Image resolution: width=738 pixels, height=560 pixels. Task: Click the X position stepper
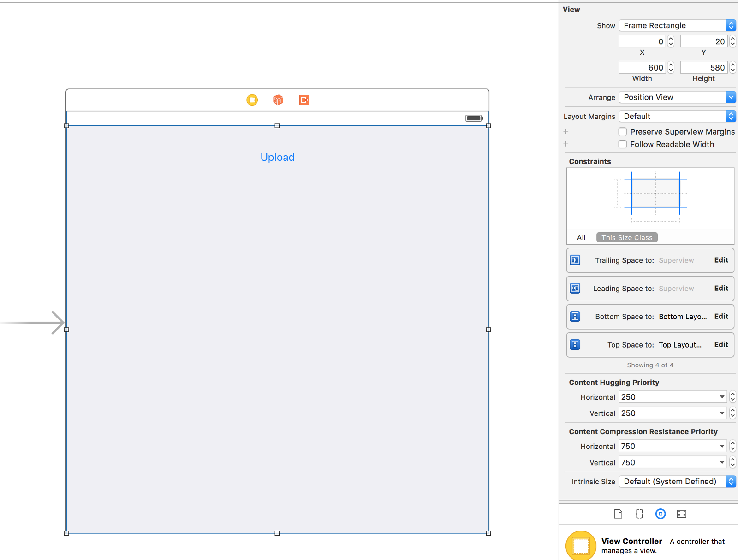click(x=671, y=41)
